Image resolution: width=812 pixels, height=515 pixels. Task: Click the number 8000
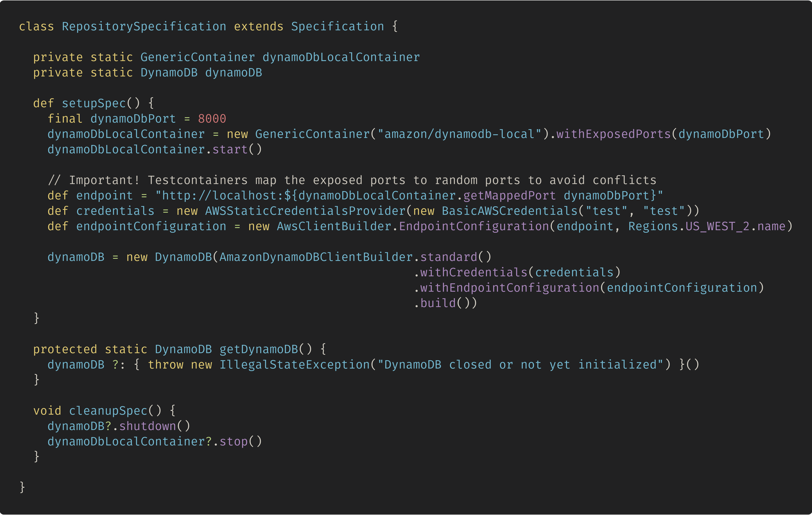click(212, 119)
